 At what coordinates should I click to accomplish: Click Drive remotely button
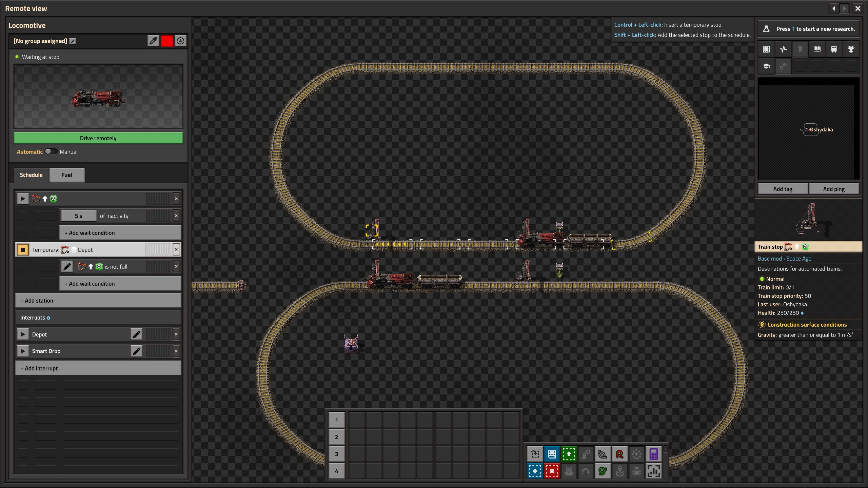tap(98, 138)
